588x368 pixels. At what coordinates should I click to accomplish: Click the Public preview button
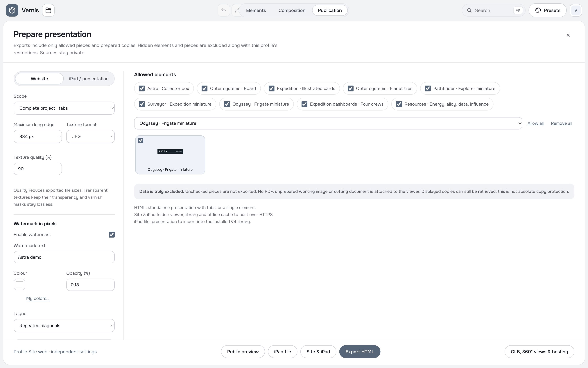click(243, 352)
